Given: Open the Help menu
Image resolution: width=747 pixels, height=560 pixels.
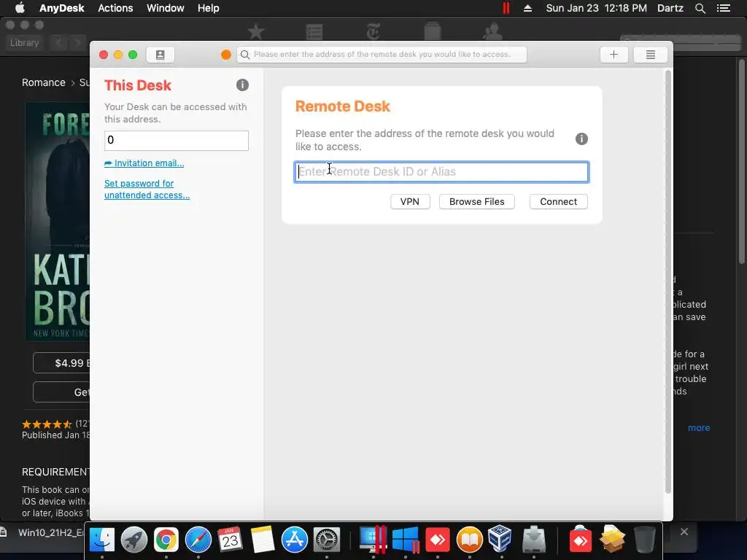Looking at the screenshot, I should click(x=208, y=8).
